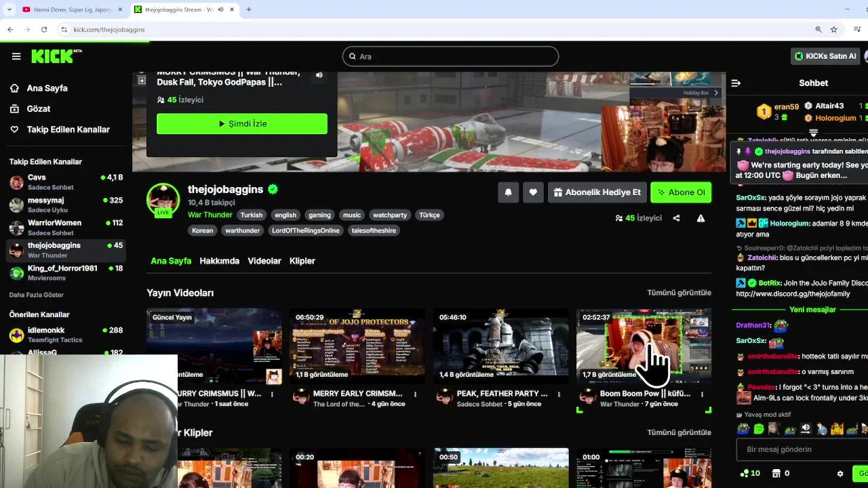Screen dimensions: 868x488
Task: Click Tümünü görüntüle for Klipler section
Action: [679, 432]
